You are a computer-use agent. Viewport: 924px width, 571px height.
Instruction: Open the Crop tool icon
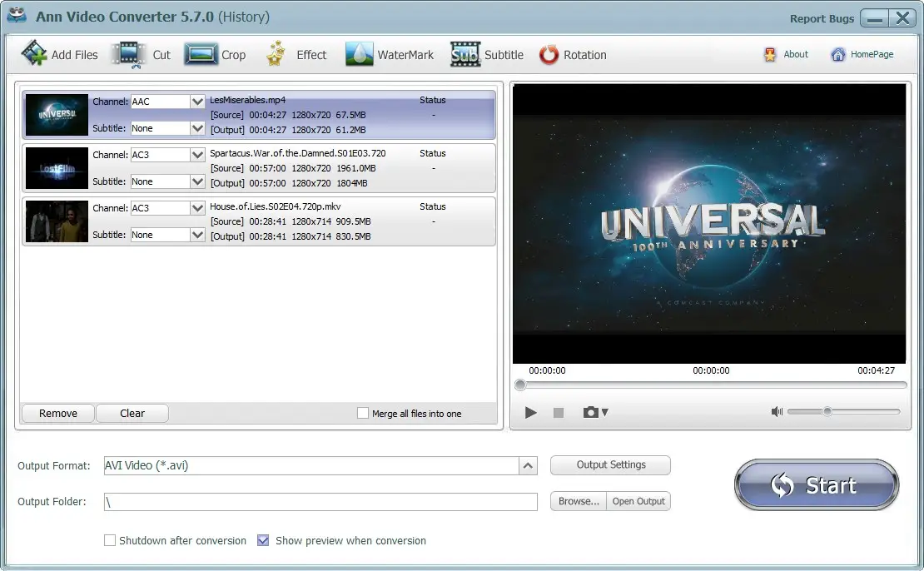(x=201, y=54)
